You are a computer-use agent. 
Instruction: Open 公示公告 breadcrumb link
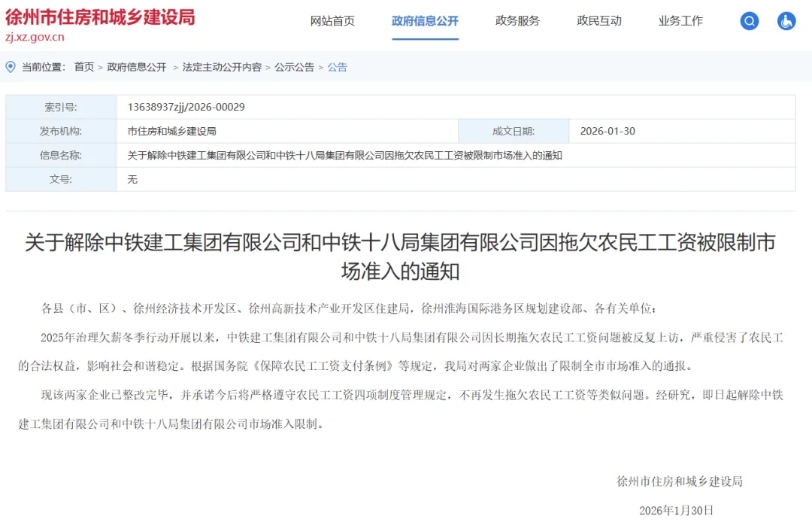coord(294,67)
